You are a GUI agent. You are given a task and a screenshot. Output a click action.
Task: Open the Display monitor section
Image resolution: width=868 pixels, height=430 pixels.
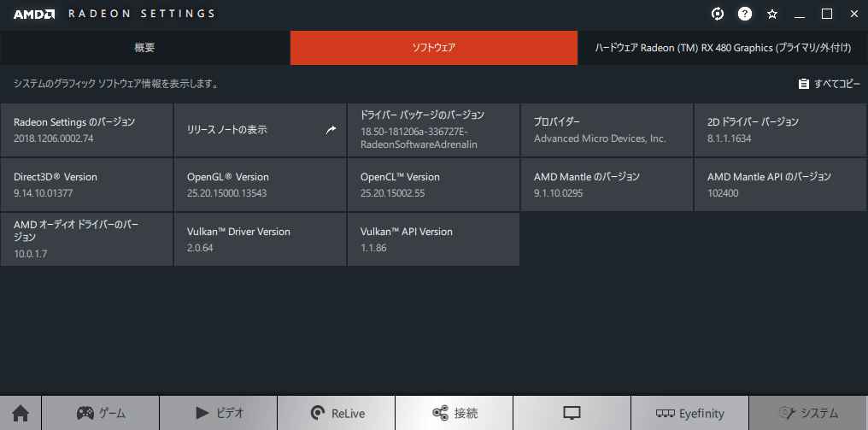[572, 413]
